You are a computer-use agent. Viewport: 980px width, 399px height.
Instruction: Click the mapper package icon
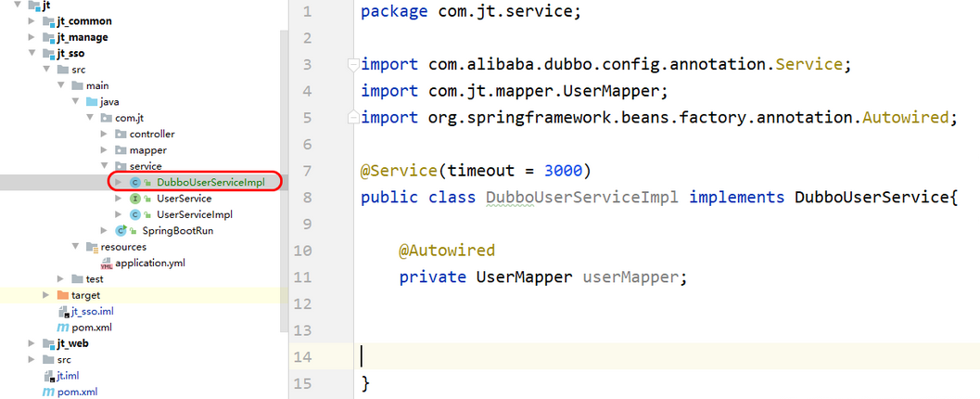(121, 150)
